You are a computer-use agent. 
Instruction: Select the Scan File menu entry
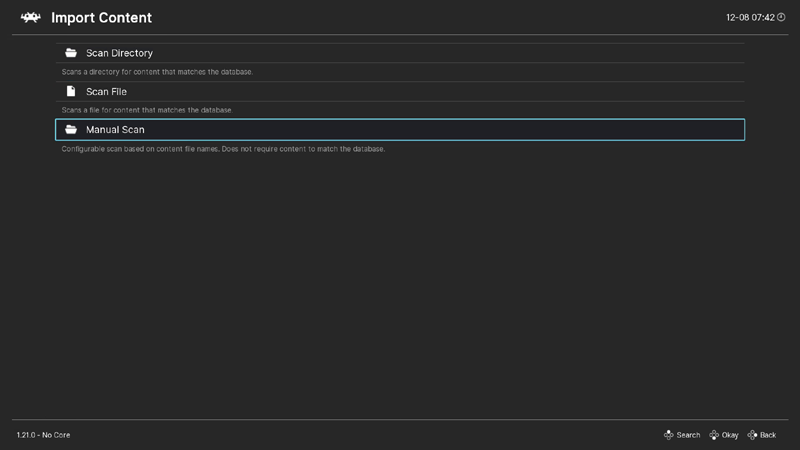tap(106, 92)
